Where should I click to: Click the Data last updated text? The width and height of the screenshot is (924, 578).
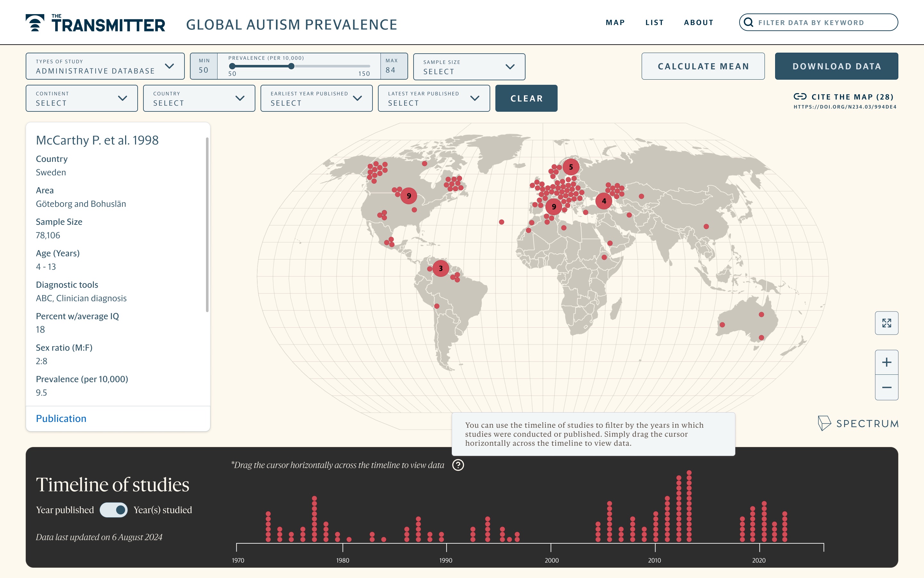99,537
